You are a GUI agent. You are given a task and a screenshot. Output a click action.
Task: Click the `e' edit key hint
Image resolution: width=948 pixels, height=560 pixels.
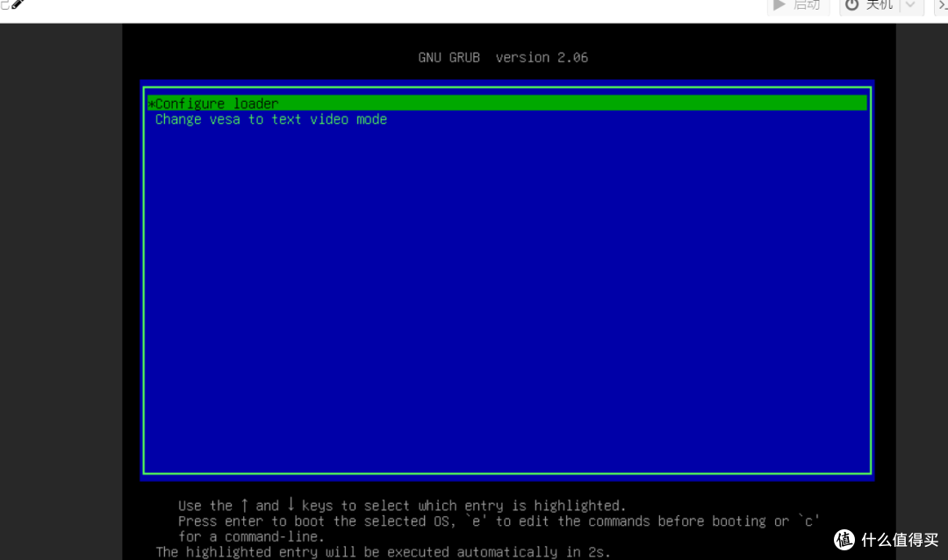(x=476, y=521)
